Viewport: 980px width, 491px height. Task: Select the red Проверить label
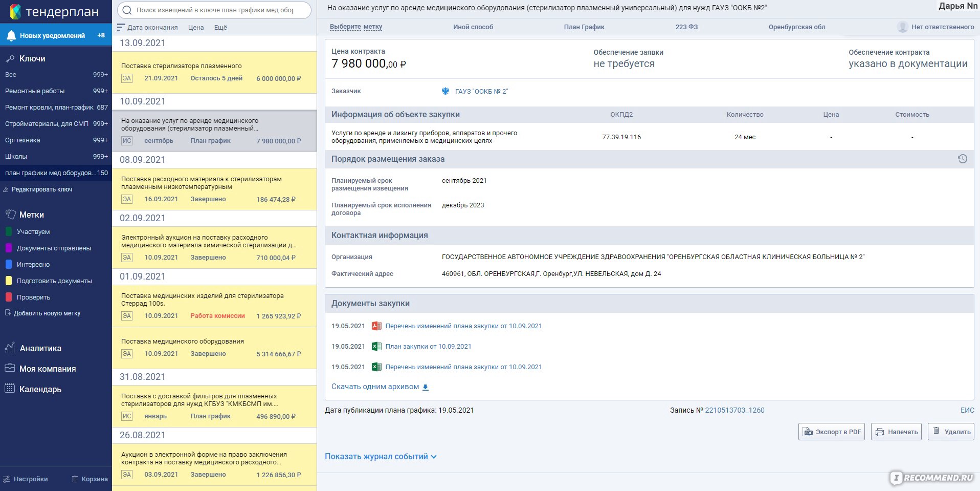28,297
